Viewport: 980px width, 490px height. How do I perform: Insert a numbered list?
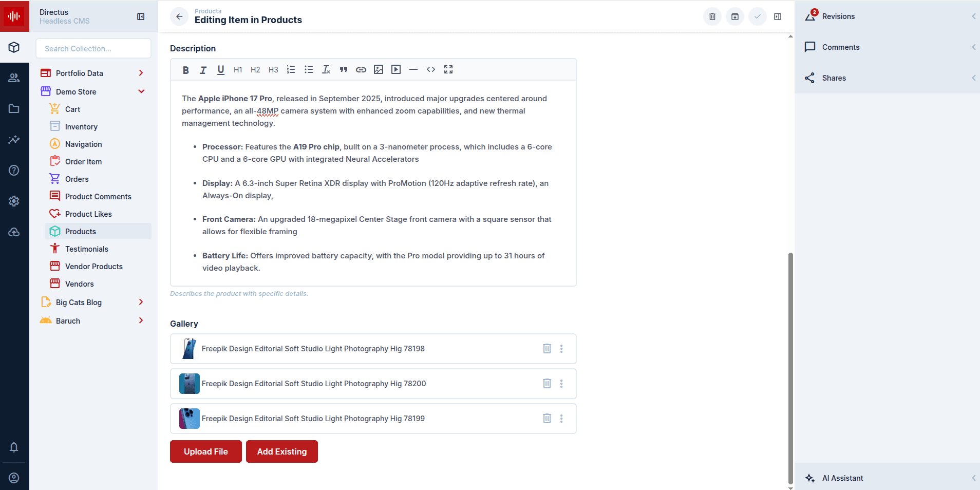coord(291,70)
